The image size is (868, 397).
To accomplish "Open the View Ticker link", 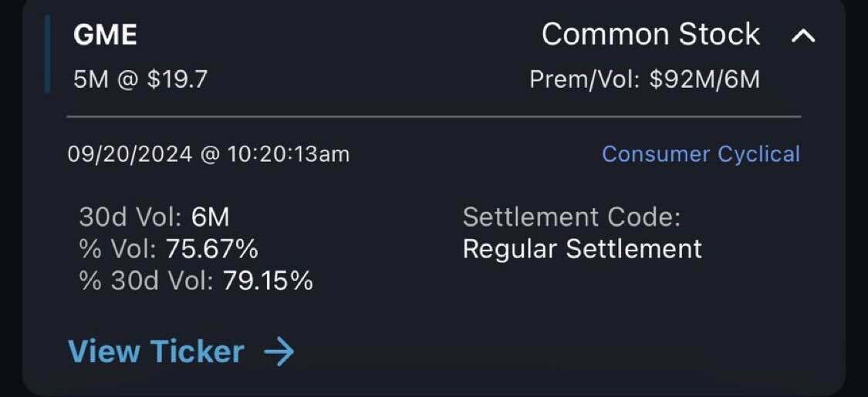I will (x=157, y=352).
